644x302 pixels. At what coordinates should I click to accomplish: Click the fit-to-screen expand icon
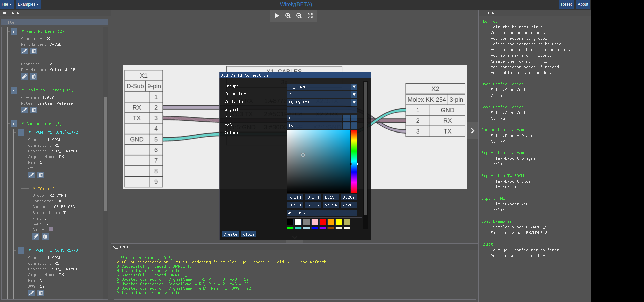point(310,16)
